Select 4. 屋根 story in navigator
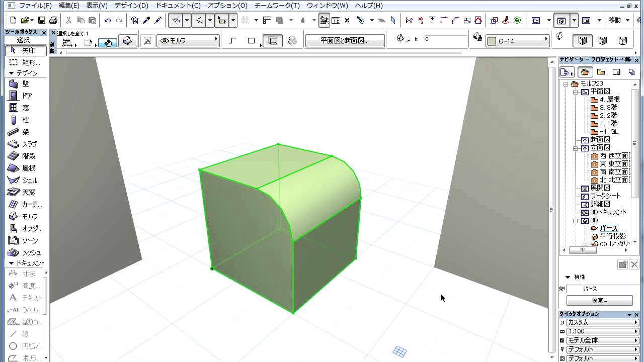644x362 pixels. click(x=609, y=100)
